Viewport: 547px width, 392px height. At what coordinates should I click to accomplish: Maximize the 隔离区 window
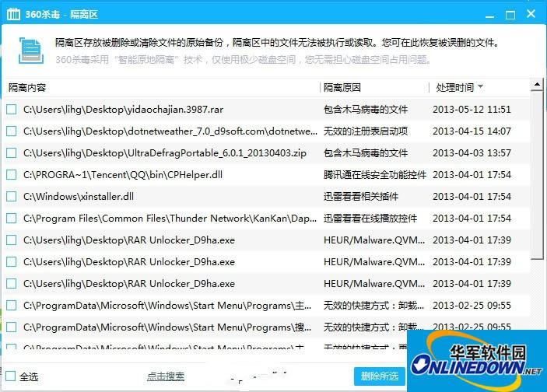[510, 15]
